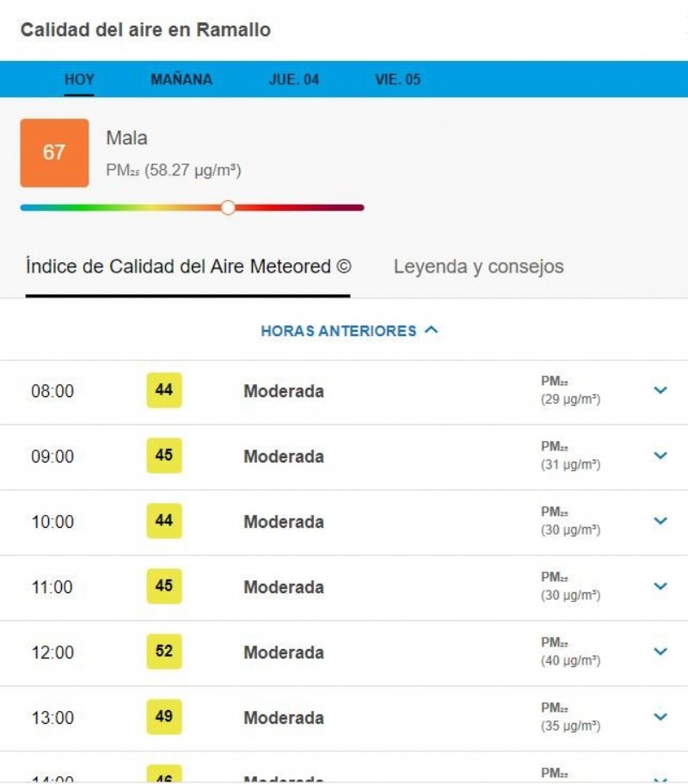Open the JUE. 04 forecast tab
The image size is (688, 784).
pos(294,79)
